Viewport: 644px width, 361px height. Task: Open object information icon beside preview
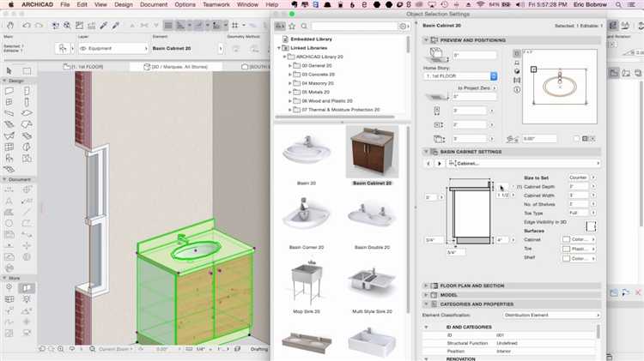click(517, 89)
